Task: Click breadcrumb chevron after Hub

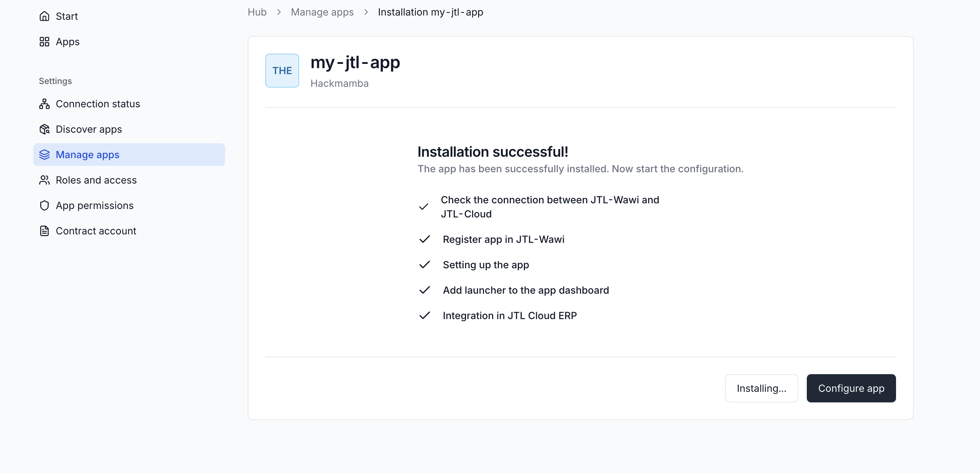Action: (279, 12)
